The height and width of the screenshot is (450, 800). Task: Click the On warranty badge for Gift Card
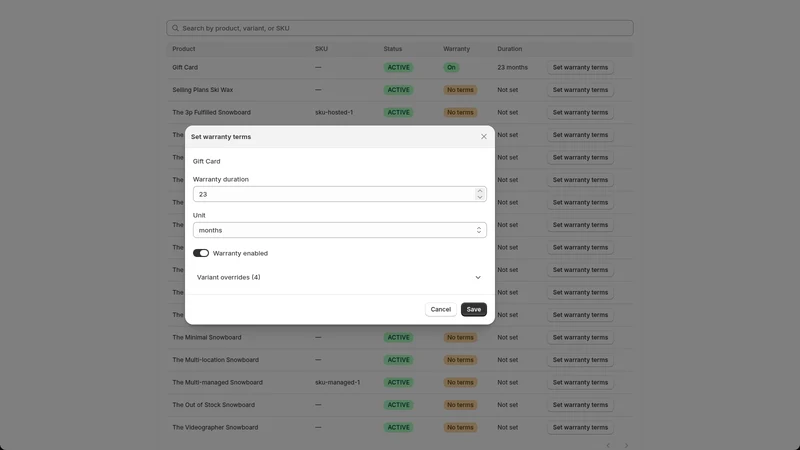point(451,67)
